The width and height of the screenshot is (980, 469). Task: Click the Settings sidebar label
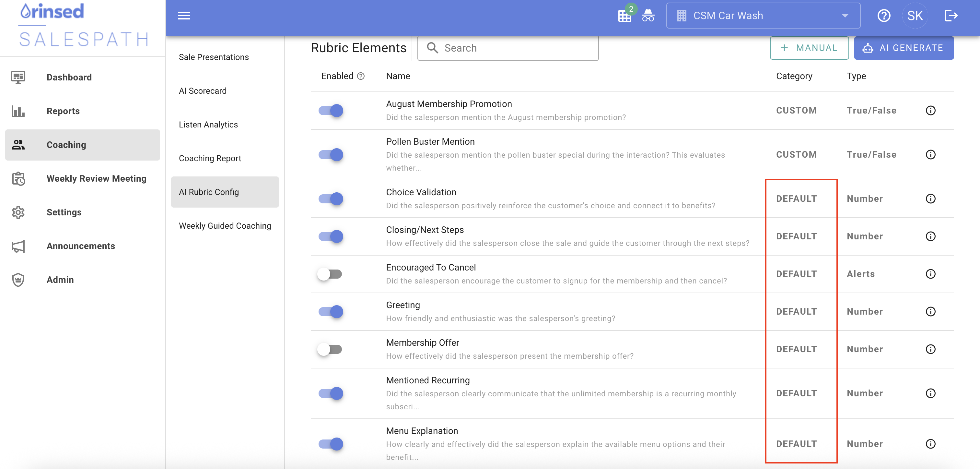tap(64, 212)
